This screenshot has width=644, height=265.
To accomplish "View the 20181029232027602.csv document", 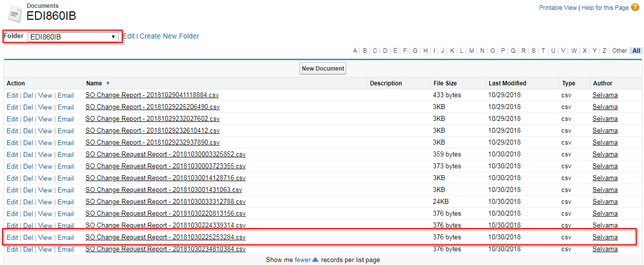I will tap(45, 119).
